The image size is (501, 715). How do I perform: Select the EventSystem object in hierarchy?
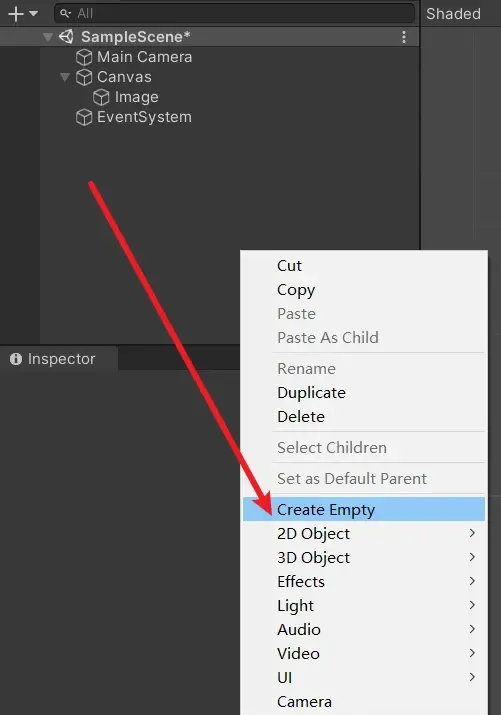tap(144, 117)
